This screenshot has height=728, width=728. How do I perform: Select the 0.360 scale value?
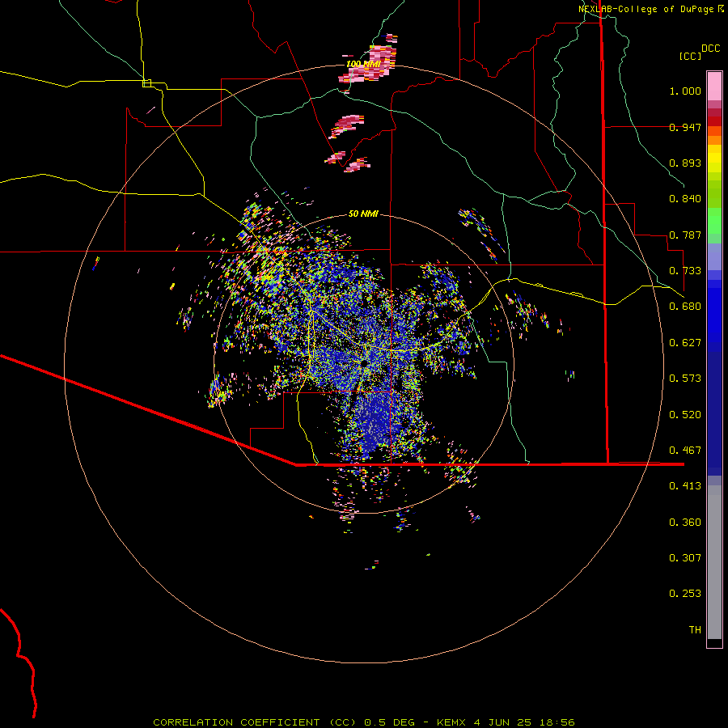click(685, 523)
